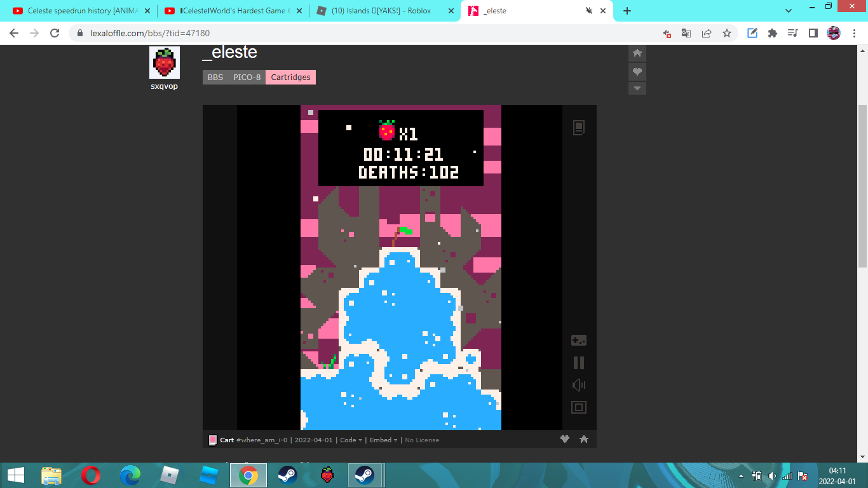
Task: Open the battery power tray icon
Action: pyautogui.click(x=757, y=476)
